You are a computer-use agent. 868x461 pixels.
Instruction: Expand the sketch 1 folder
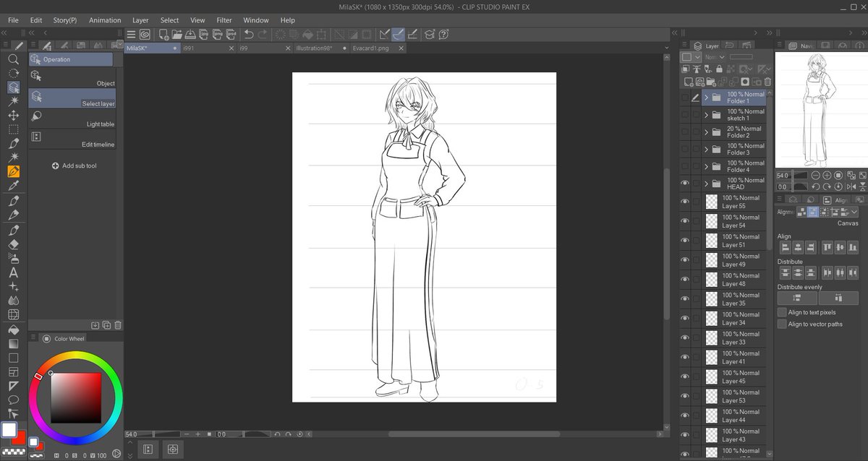pos(706,114)
